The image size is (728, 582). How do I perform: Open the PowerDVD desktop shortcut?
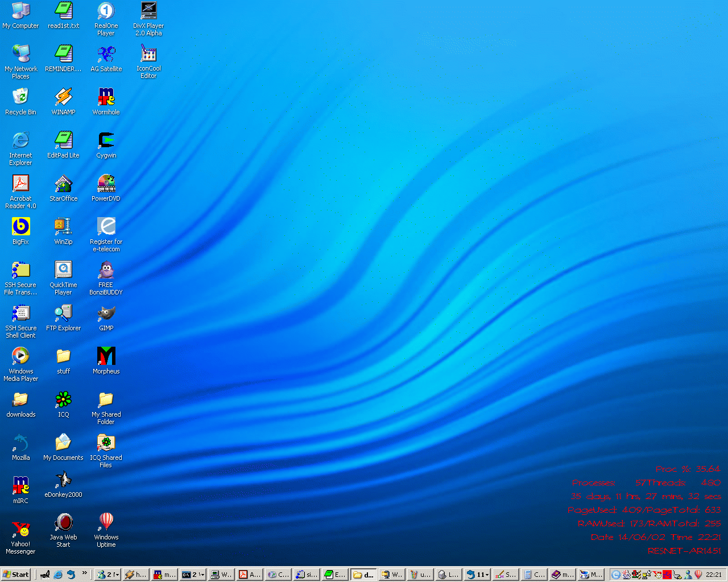click(x=106, y=184)
